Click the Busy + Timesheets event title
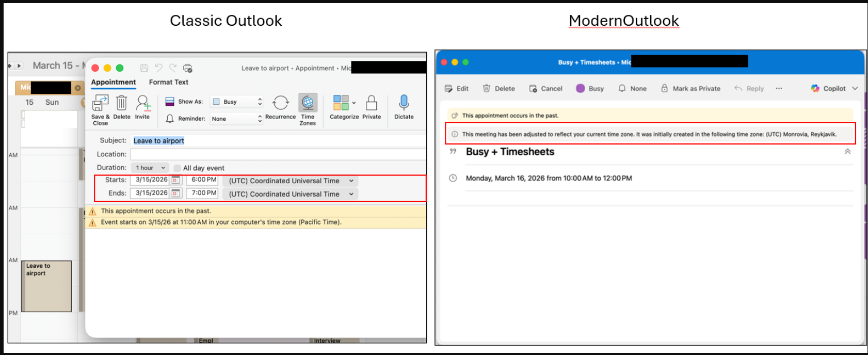 [510, 152]
